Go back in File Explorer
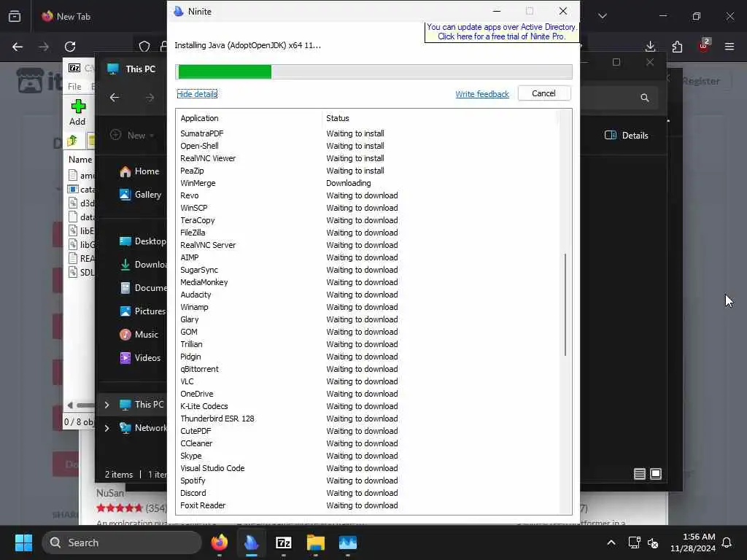The height and width of the screenshot is (560, 747). (115, 98)
